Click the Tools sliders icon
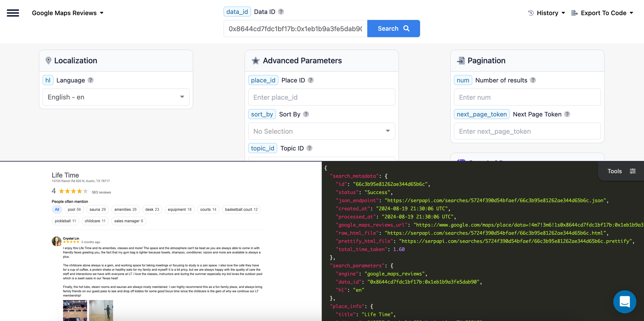Image resolution: width=644 pixels, height=321 pixels. (633, 171)
